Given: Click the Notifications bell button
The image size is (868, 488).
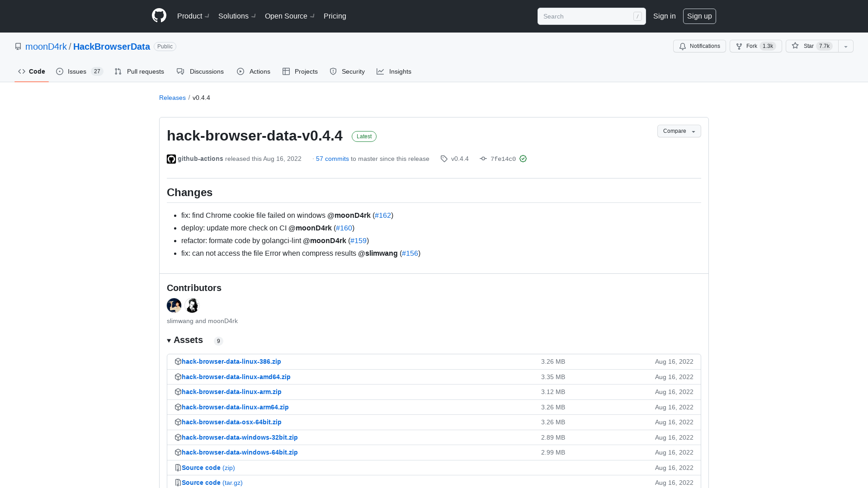Looking at the screenshot, I should click(699, 46).
